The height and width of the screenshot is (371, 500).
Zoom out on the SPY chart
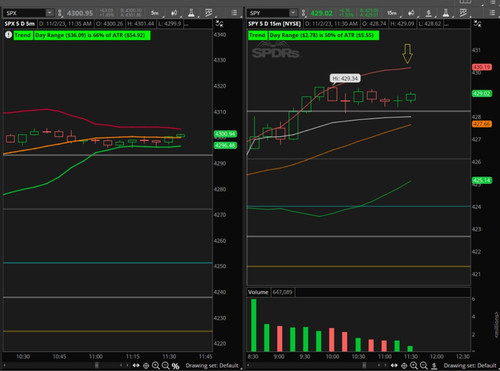[424, 366]
